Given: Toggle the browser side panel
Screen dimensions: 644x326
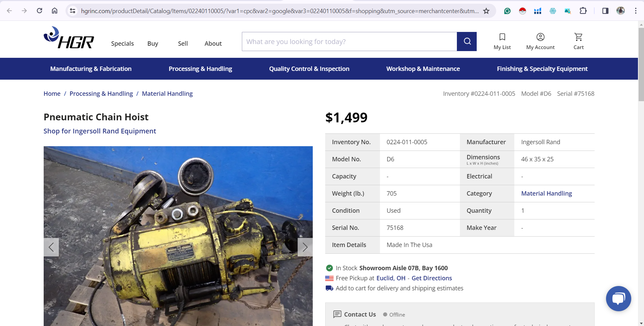Looking at the screenshot, I should point(605,11).
